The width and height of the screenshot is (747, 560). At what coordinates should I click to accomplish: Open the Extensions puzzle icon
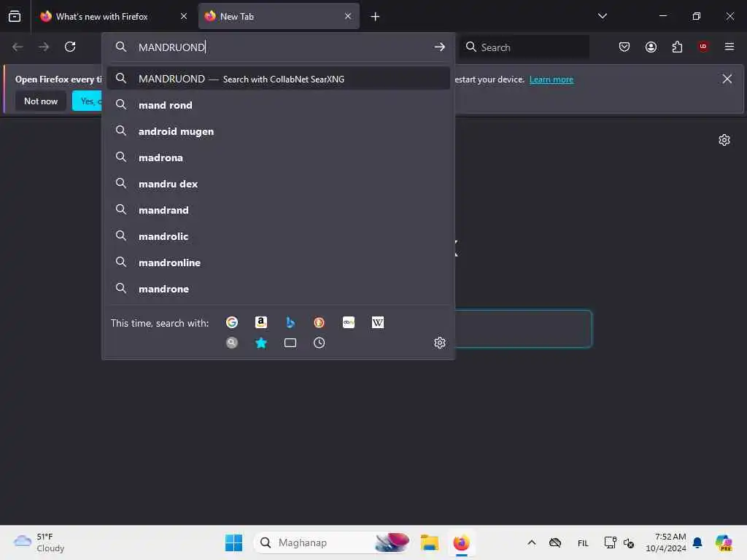click(677, 47)
